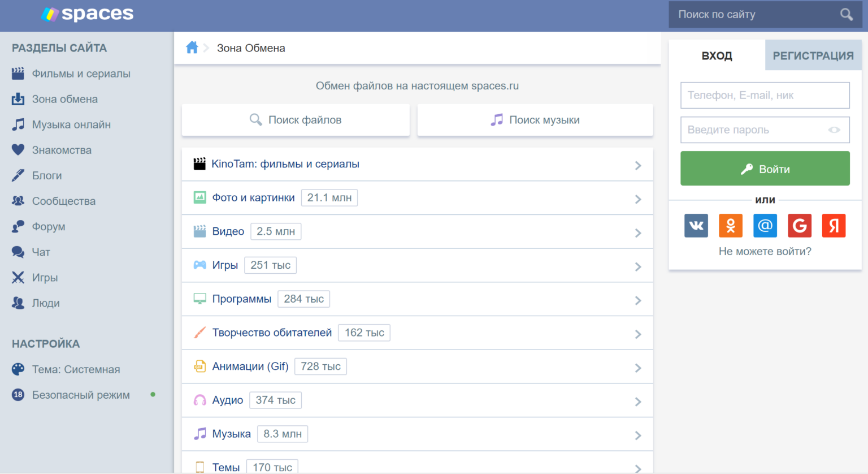The image size is (868, 474).
Task: Change theme via Тема: Системная
Action: click(x=76, y=369)
